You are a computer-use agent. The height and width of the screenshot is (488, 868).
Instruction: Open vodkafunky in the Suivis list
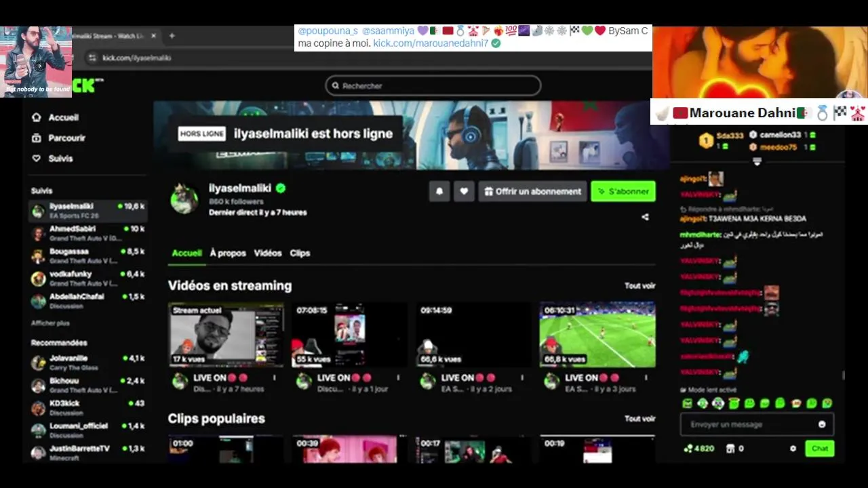tap(88, 278)
